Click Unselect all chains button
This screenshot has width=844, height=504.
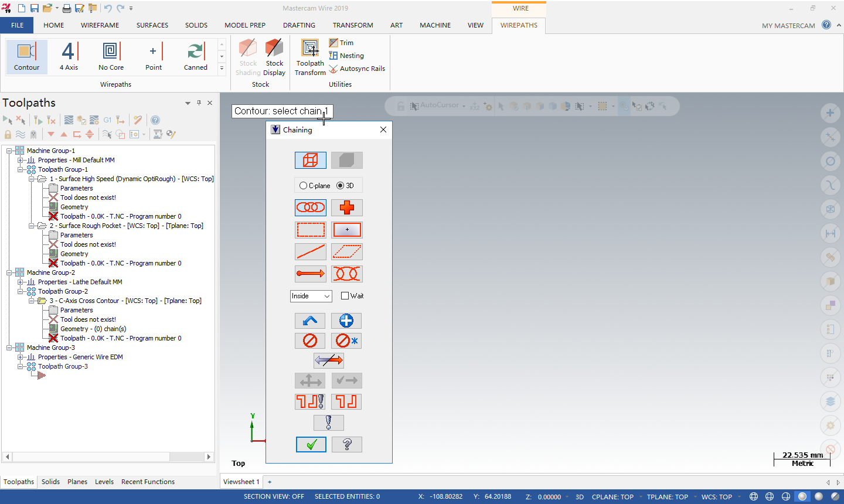coord(346,340)
